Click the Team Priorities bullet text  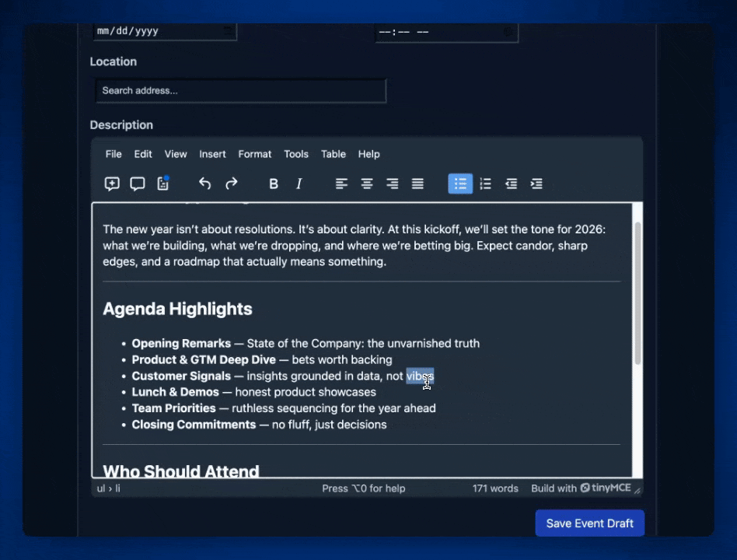tap(284, 408)
